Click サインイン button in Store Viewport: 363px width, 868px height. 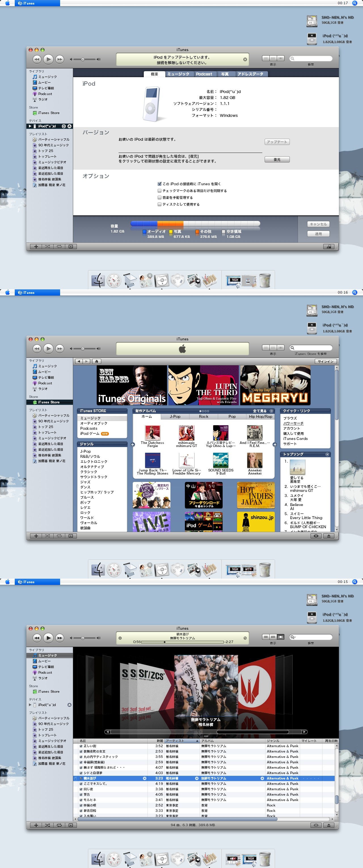click(326, 362)
